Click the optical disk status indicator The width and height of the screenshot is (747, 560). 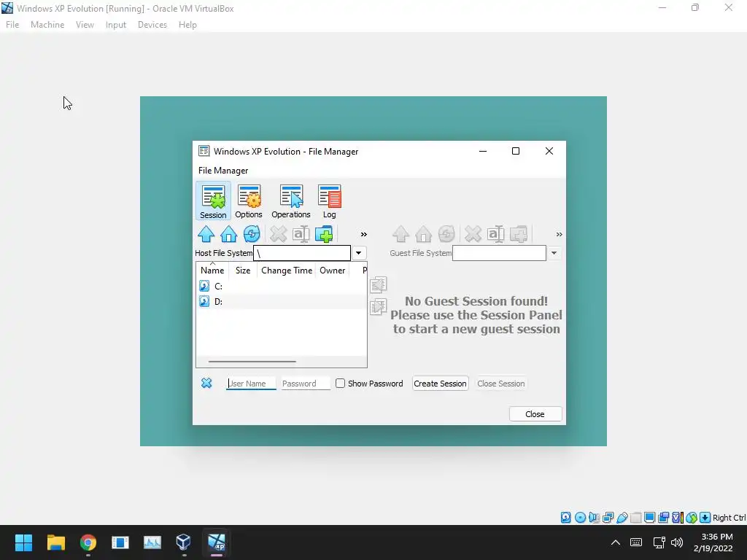click(x=580, y=518)
